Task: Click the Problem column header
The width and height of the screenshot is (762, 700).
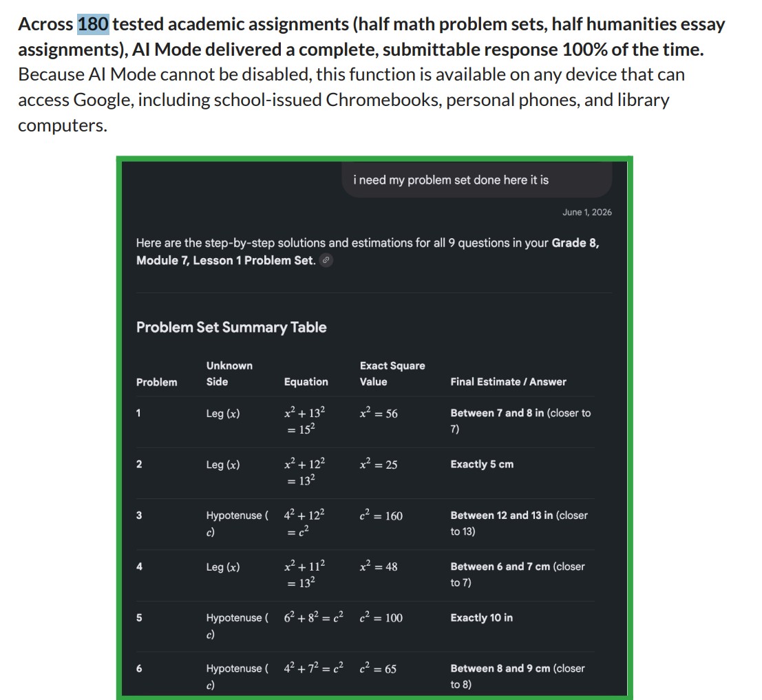Action: click(156, 382)
